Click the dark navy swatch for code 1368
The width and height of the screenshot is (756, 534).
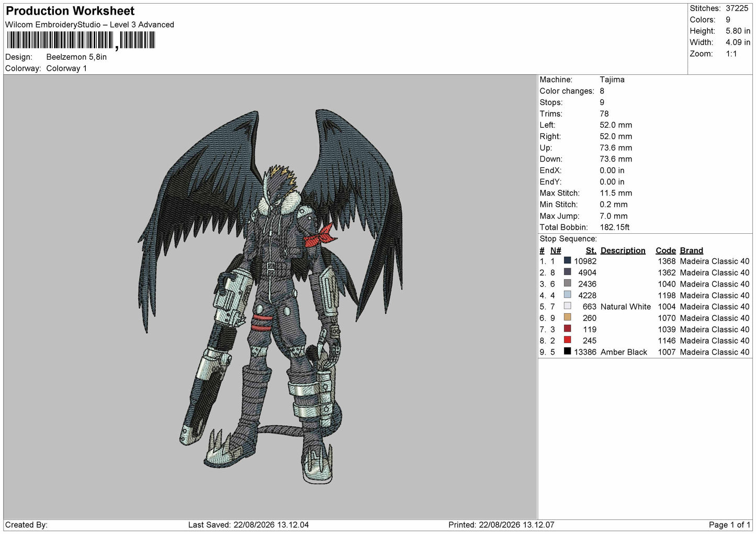(567, 260)
